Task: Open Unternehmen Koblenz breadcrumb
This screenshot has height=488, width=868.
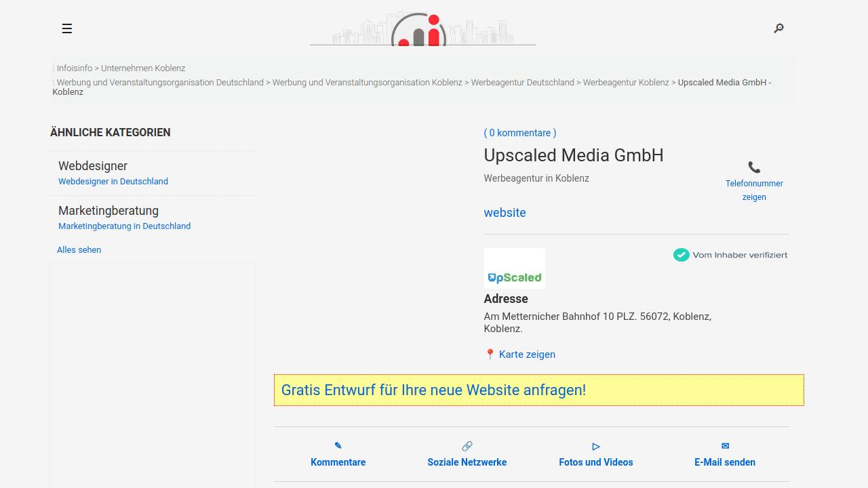Action: coord(143,68)
